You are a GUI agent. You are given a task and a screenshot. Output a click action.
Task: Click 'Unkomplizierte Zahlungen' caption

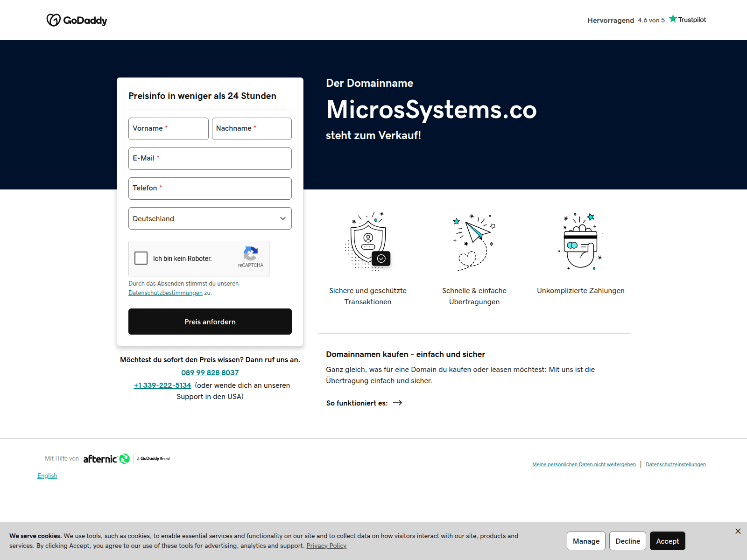581,291
